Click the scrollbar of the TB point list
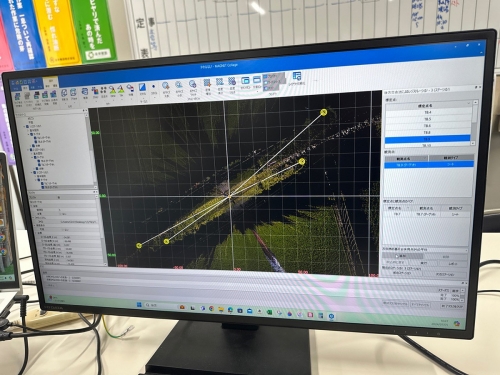 [474, 123]
